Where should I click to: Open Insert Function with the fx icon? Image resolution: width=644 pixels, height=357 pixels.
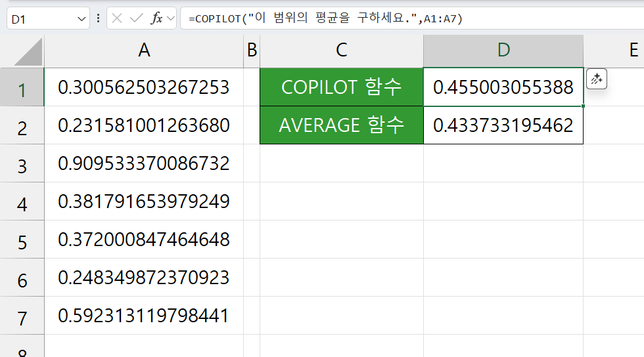(156, 19)
